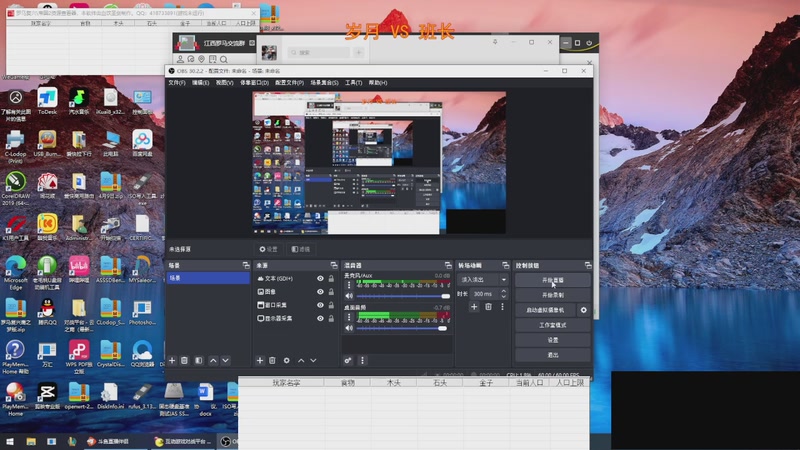Open 桌面音频 three-dot options menu

[x=349, y=317]
